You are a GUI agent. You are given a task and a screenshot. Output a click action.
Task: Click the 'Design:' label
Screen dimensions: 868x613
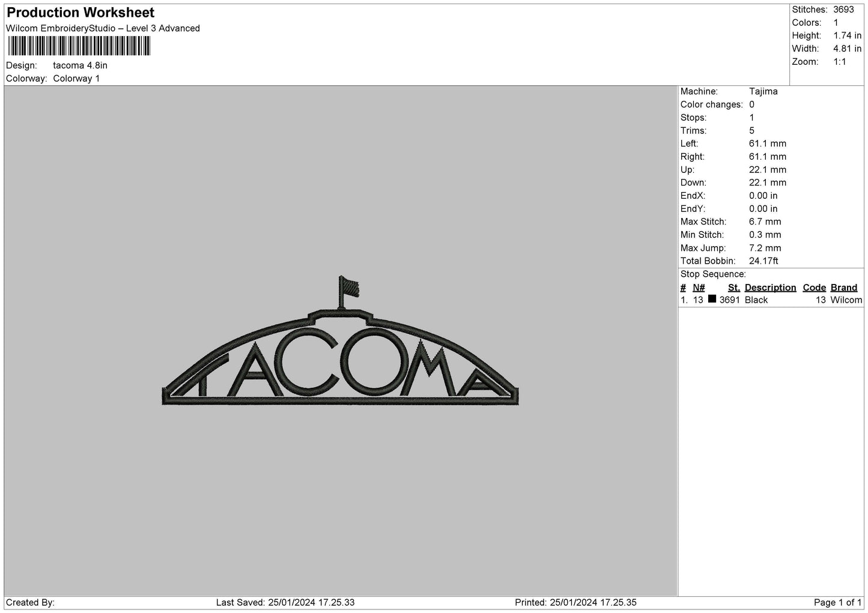[x=21, y=65]
